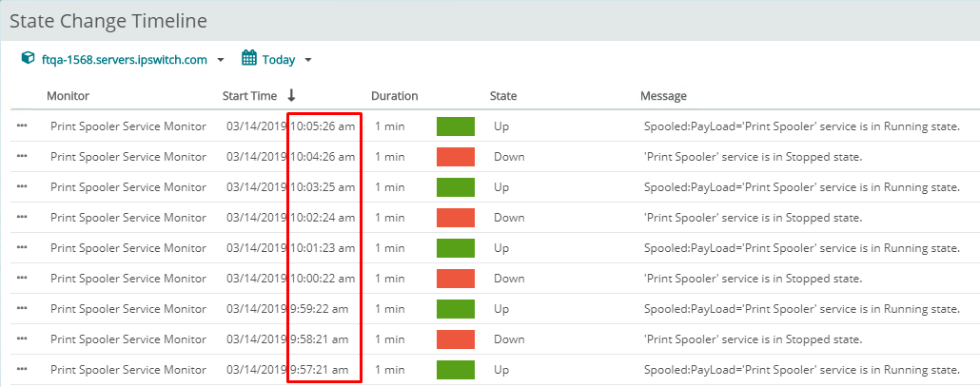Expand the Today date range dropdown arrow
Image resolution: width=980 pixels, height=387 pixels.
pos(307,61)
